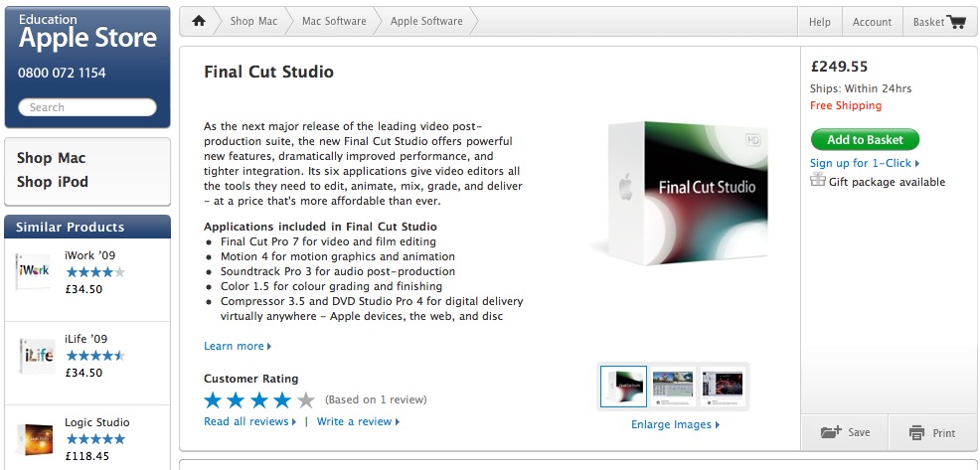Image resolution: width=980 pixels, height=470 pixels.
Task: Focus the Search field
Action: coord(86,107)
